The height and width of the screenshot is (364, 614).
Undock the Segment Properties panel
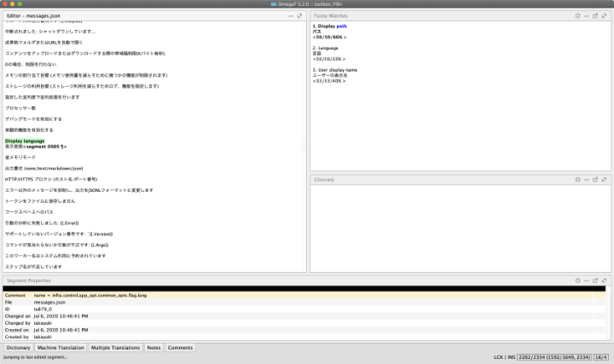594,280
